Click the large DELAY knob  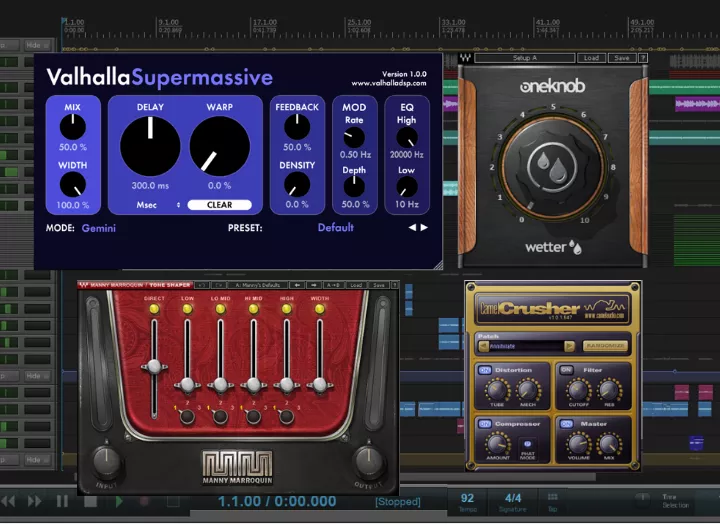pos(150,146)
